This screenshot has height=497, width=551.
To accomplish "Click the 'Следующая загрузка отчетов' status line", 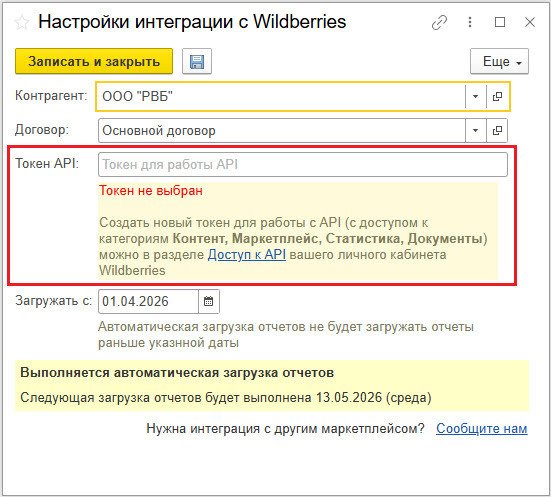I will (x=226, y=398).
